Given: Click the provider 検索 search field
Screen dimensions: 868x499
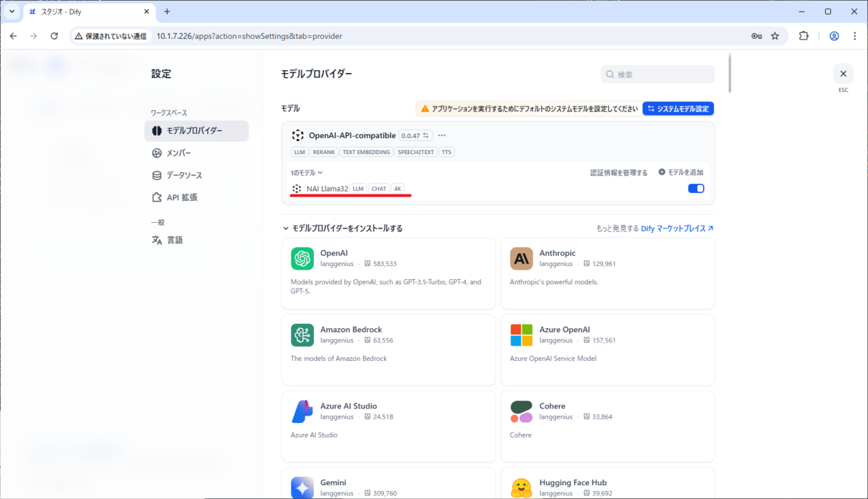Looking at the screenshot, I should click(658, 74).
